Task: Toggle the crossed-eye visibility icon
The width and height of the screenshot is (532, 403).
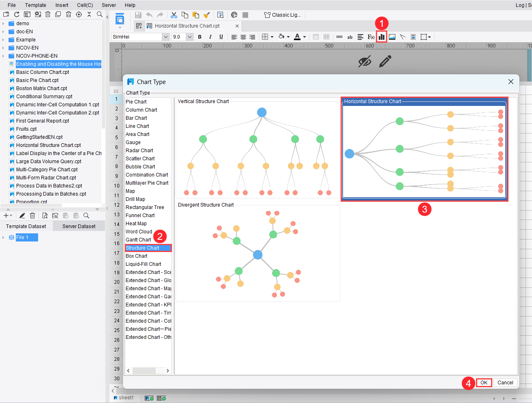Action: pyautogui.click(x=365, y=62)
